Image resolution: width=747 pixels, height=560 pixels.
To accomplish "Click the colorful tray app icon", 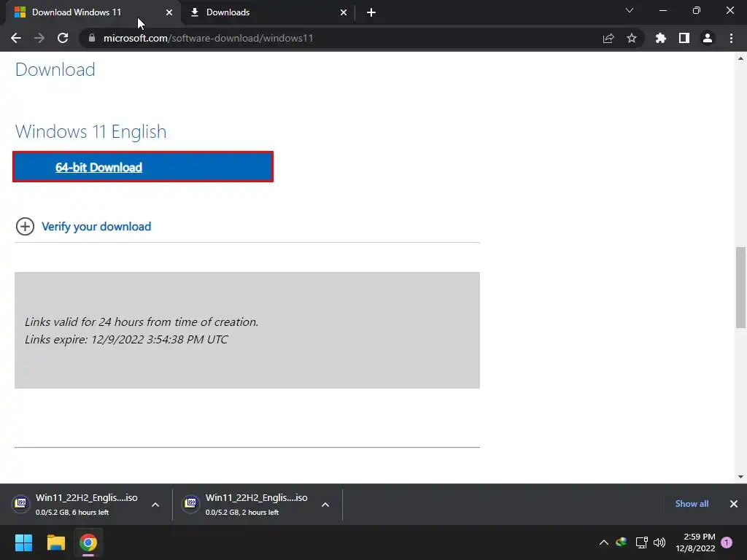I will 622,542.
